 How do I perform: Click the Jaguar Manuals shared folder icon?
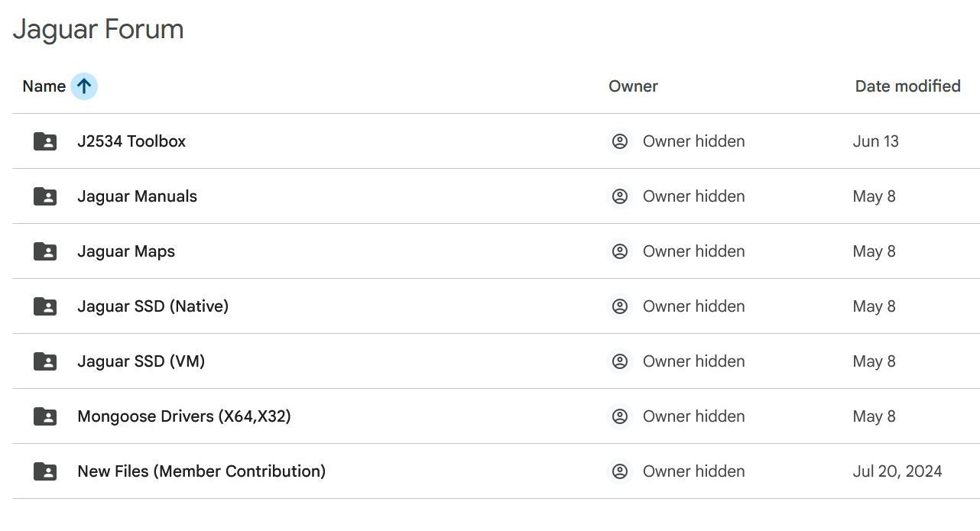tap(45, 196)
